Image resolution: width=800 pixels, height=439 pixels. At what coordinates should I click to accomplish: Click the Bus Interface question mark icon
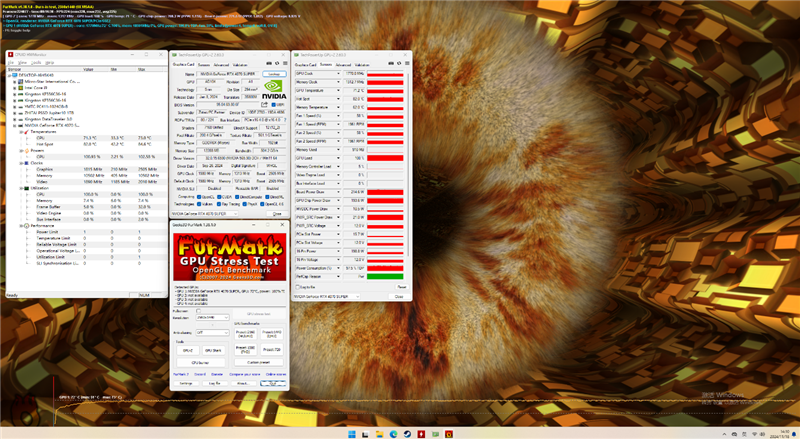(x=285, y=120)
